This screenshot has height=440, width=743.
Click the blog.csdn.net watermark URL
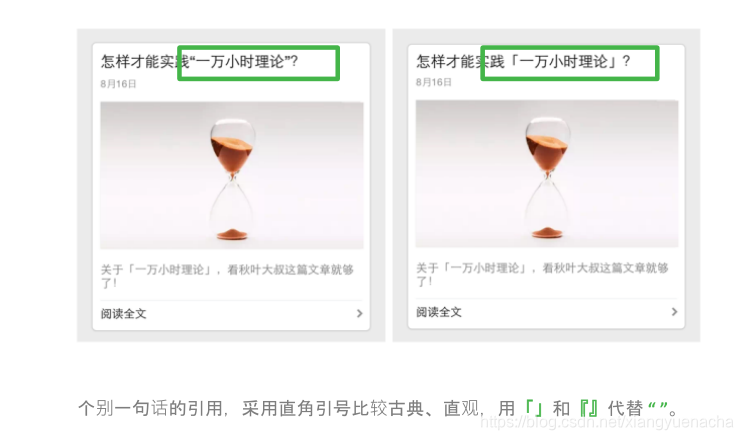pos(607,422)
